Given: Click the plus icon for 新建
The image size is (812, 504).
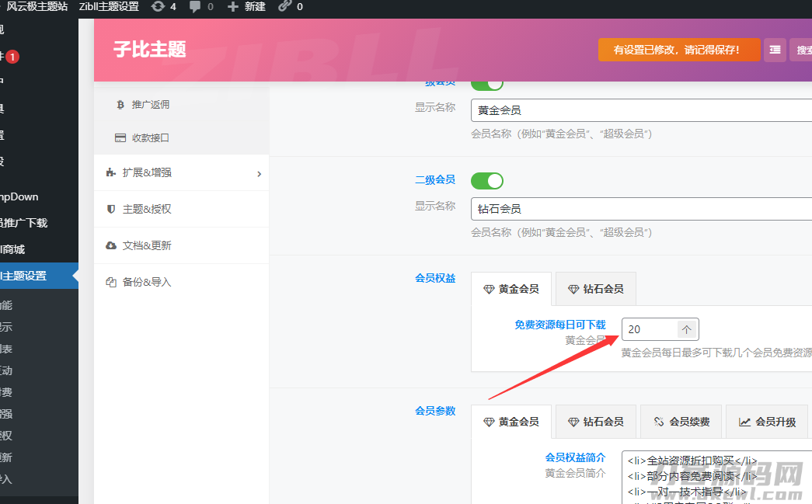Looking at the screenshot, I should (x=233, y=7).
